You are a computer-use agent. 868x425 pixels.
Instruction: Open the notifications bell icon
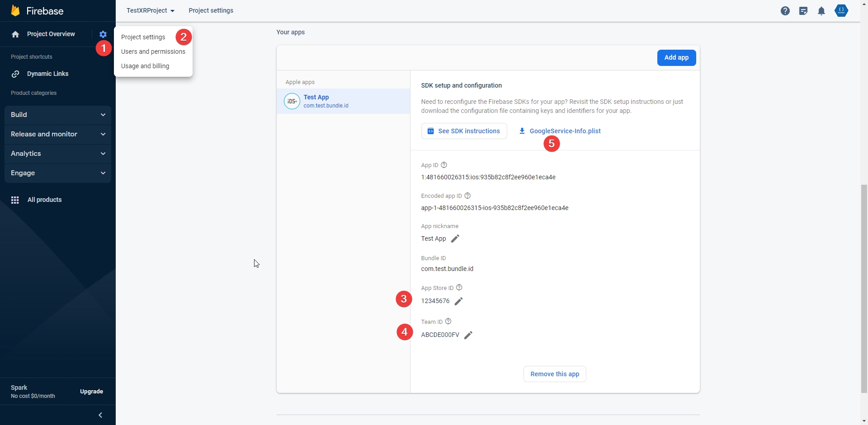tap(821, 11)
